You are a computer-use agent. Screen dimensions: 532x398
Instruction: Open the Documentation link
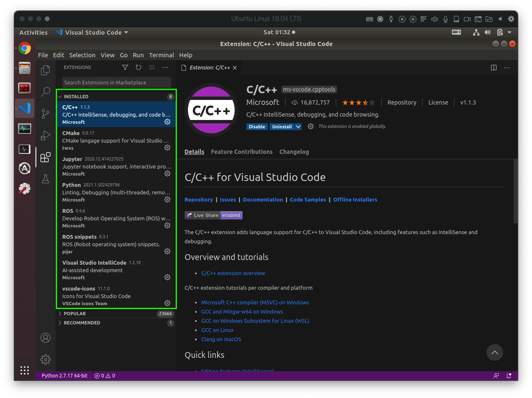coord(263,200)
